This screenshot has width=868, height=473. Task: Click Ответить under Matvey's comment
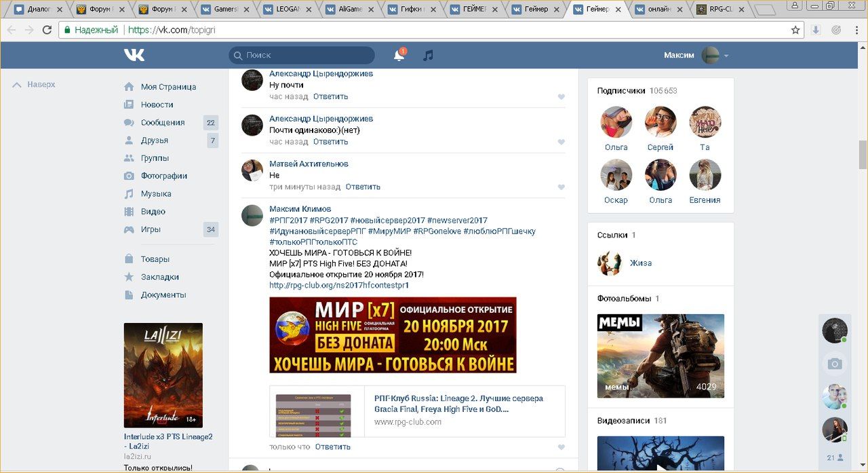pos(363,187)
